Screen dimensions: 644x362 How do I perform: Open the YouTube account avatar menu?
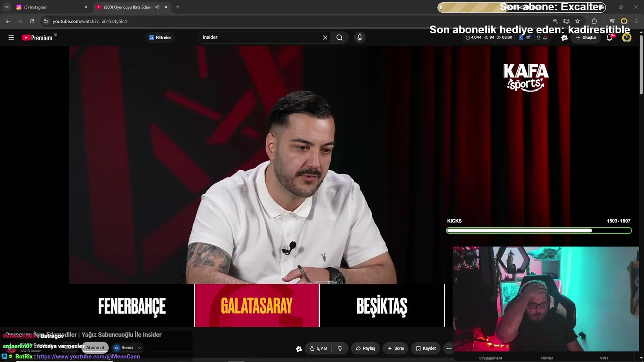[x=627, y=38]
